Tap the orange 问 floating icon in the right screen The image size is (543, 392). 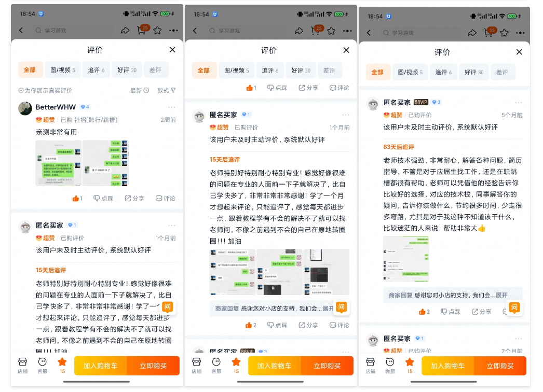tap(514, 307)
